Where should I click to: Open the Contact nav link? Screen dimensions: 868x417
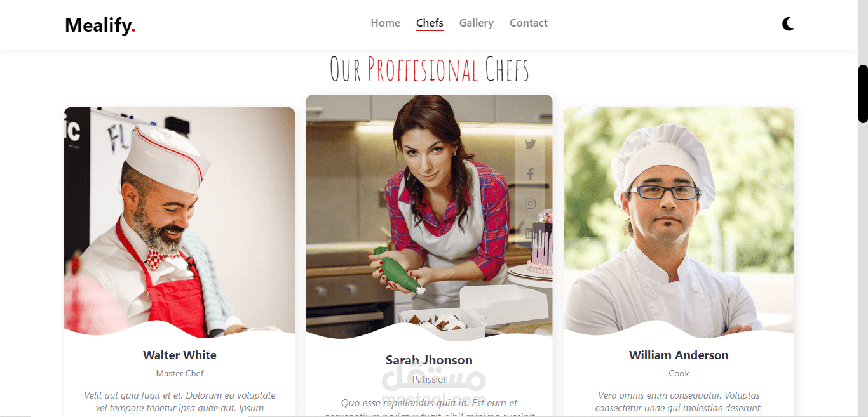pyautogui.click(x=529, y=23)
